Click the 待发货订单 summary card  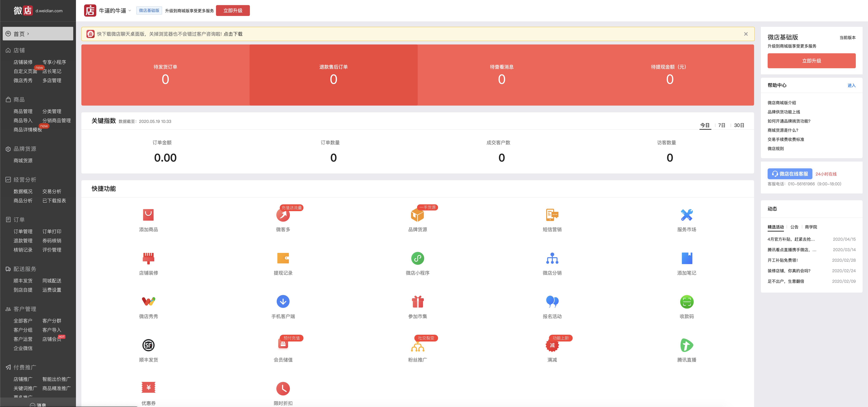coord(165,75)
